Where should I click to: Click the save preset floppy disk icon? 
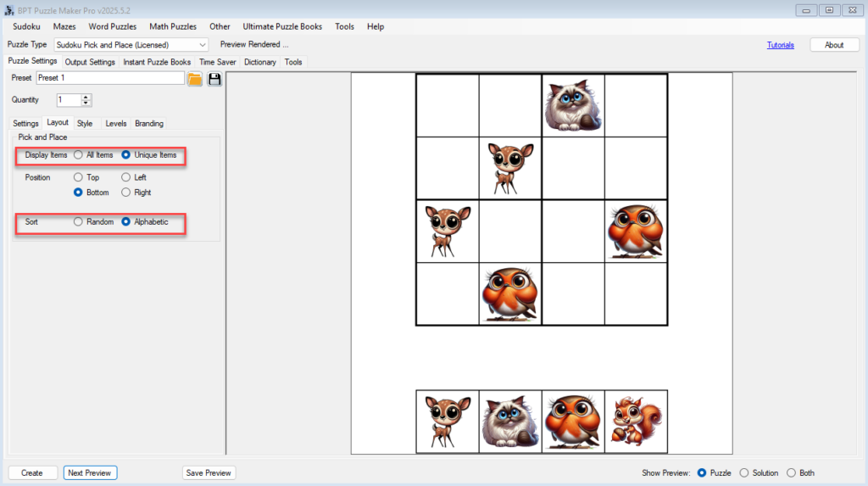click(x=214, y=79)
